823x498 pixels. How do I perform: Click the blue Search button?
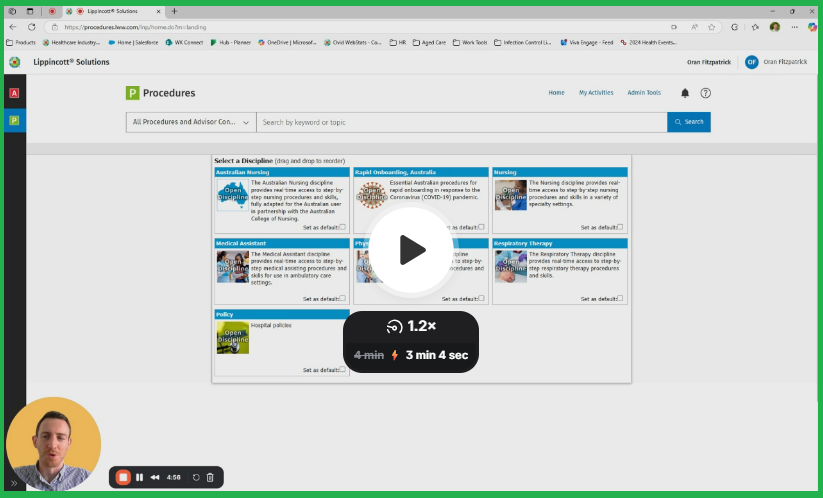tap(689, 122)
